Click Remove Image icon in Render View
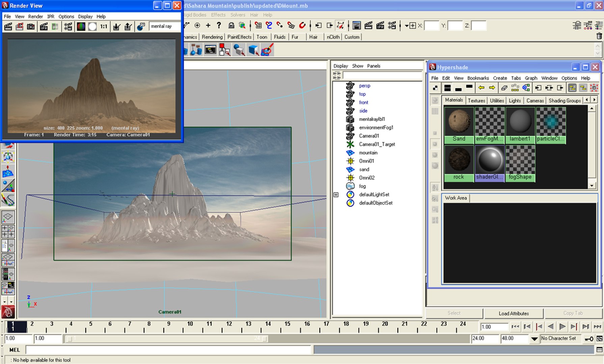Image resolution: width=604 pixels, height=364 pixels. [x=128, y=26]
